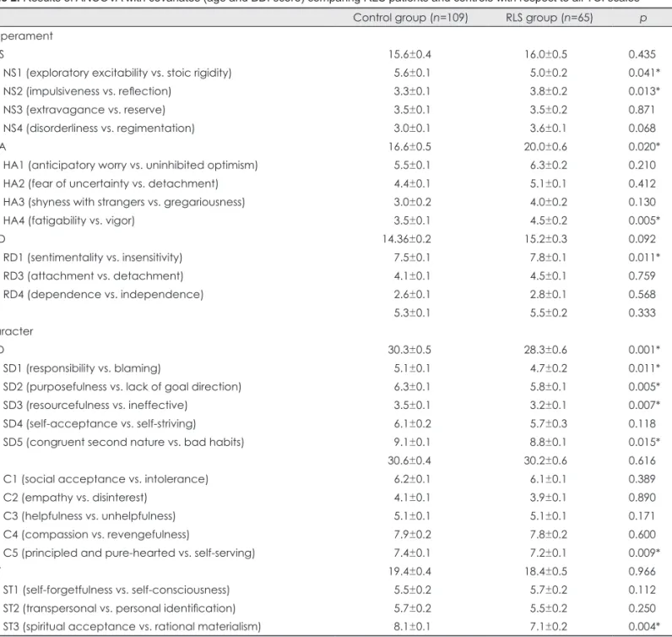672x637 pixels.
Task: Select 'ST2 (transpersonal vs. personal identification)' label
Action: point(119,608)
